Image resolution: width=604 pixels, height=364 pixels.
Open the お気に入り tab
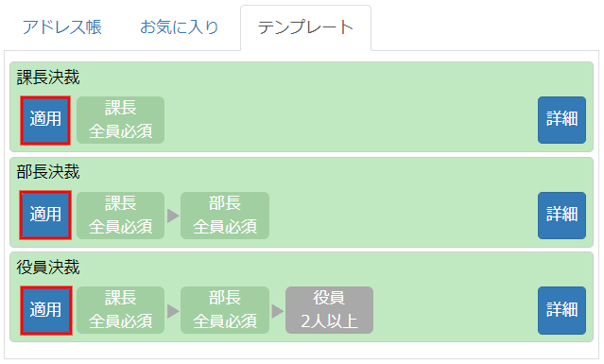[x=179, y=27]
